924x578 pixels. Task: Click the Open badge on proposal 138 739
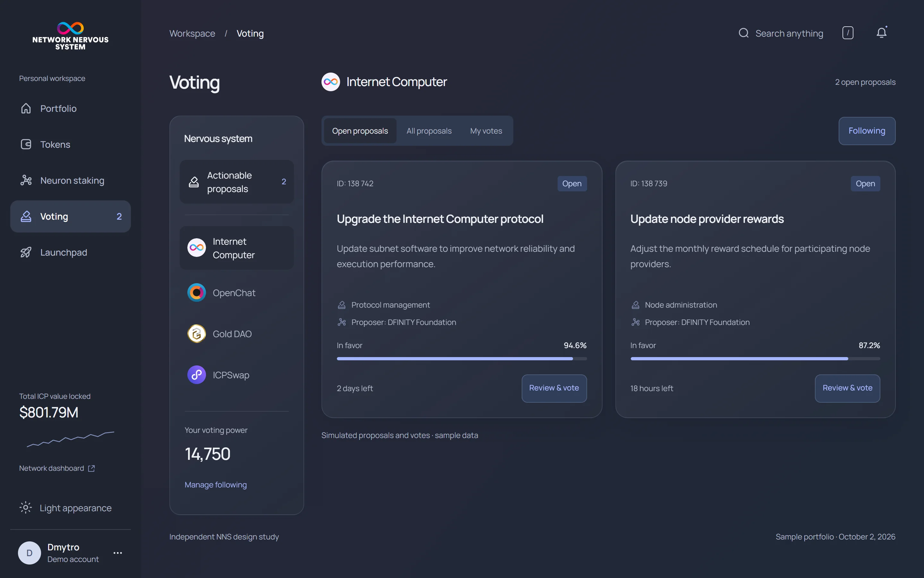865,183
